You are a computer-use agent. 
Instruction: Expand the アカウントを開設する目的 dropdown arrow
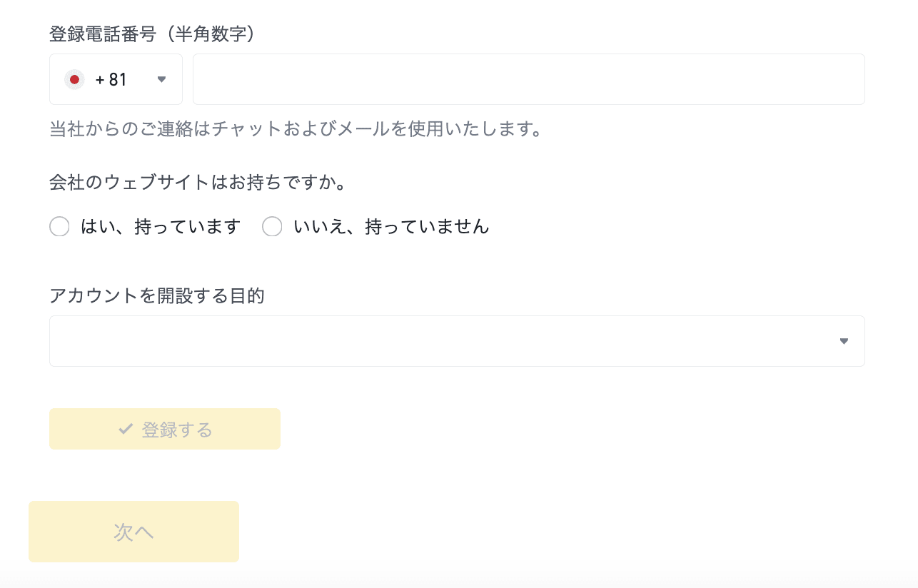(x=844, y=341)
